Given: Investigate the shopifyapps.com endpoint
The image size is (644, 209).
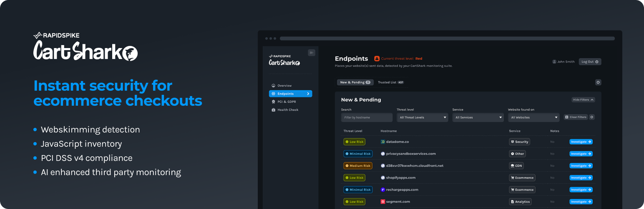Looking at the screenshot, I should click(581, 178).
